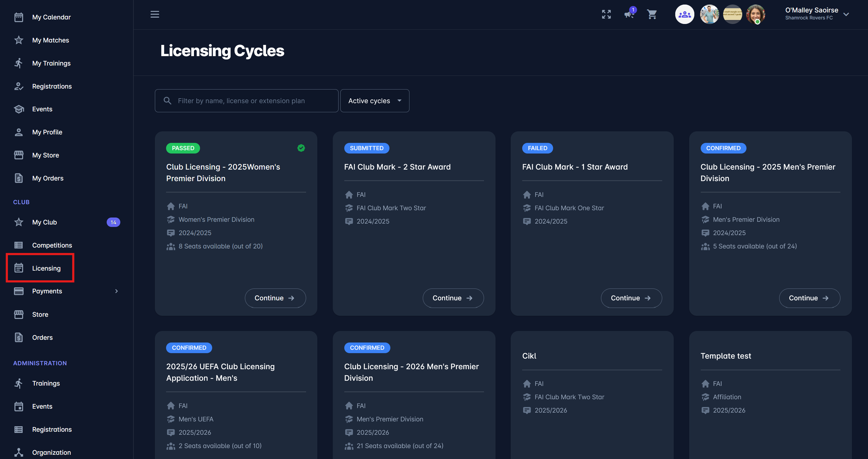Click the Organization icon in sidebar
Viewport: 868px width, 459px height.
tap(19, 452)
